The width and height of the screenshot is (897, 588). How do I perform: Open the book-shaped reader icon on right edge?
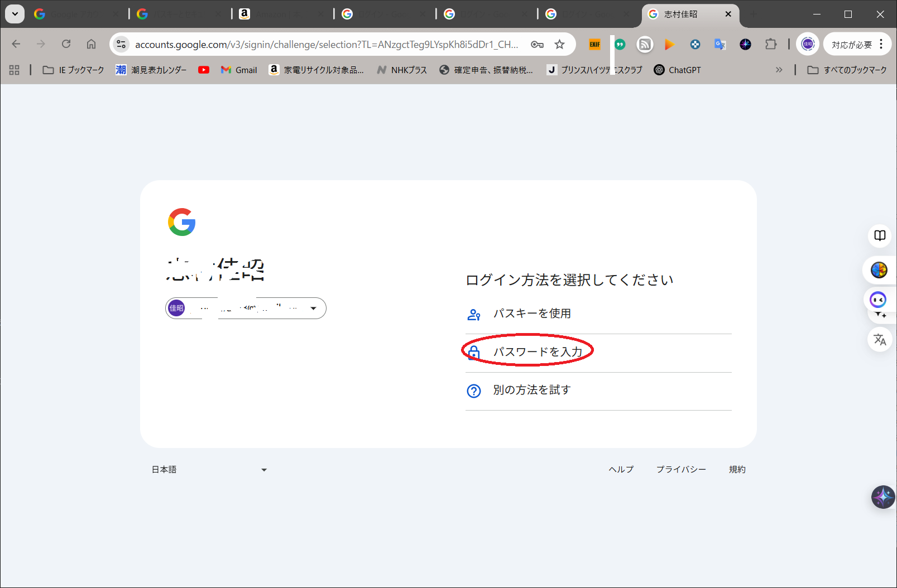880,235
